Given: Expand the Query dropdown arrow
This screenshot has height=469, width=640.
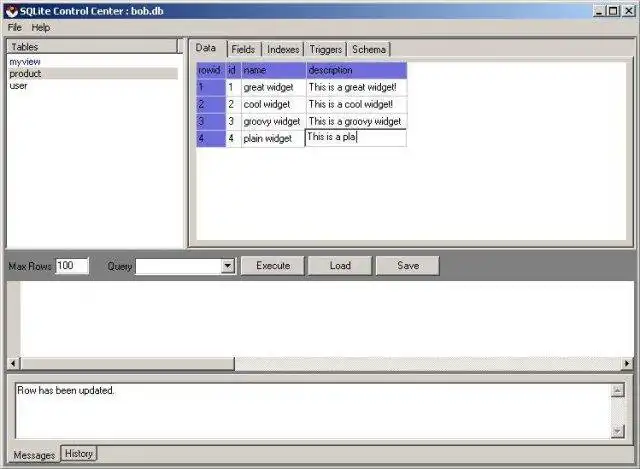Looking at the screenshot, I should 228,266.
